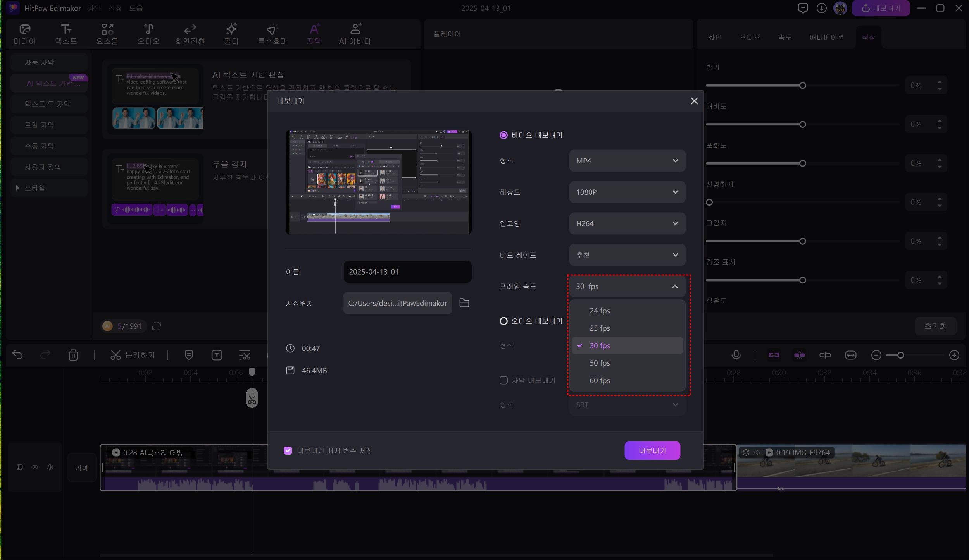The width and height of the screenshot is (969, 560).
Task: Click the undo arrow icon
Action: tap(18, 355)
